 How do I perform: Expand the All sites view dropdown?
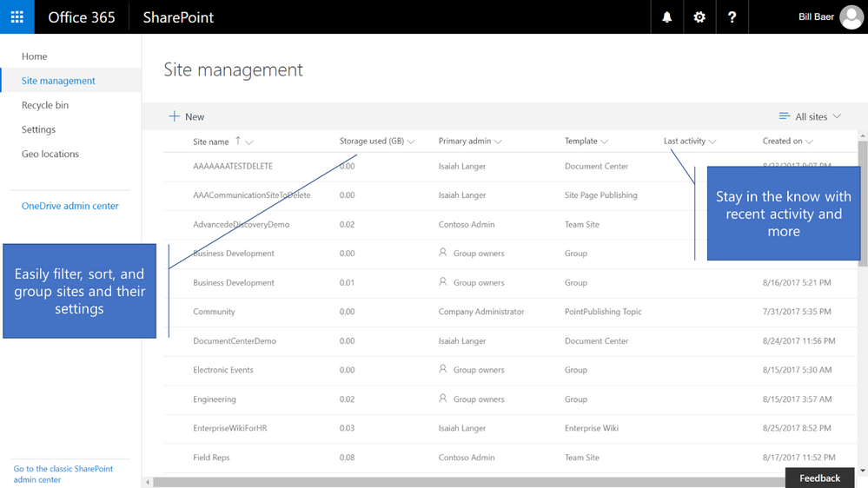tap(810, 116)
